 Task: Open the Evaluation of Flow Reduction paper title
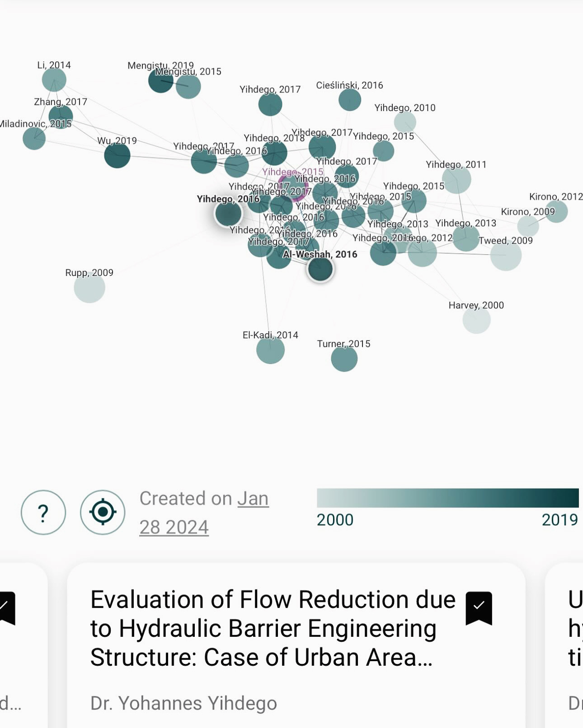click(x=273, y=628)
